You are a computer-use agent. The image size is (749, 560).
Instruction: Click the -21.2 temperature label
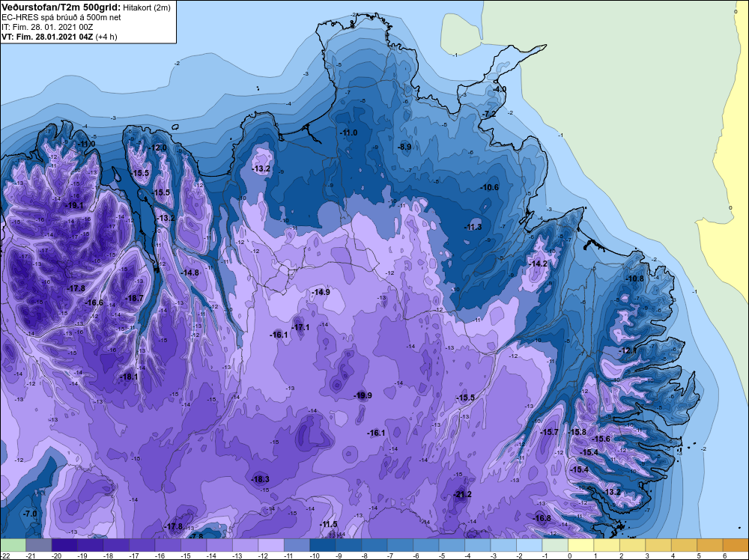pyautogui.click(x=462, y=494)
